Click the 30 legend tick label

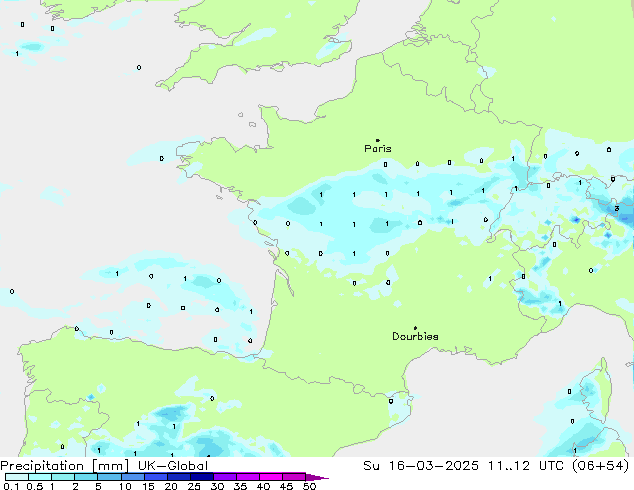[217, 486]
